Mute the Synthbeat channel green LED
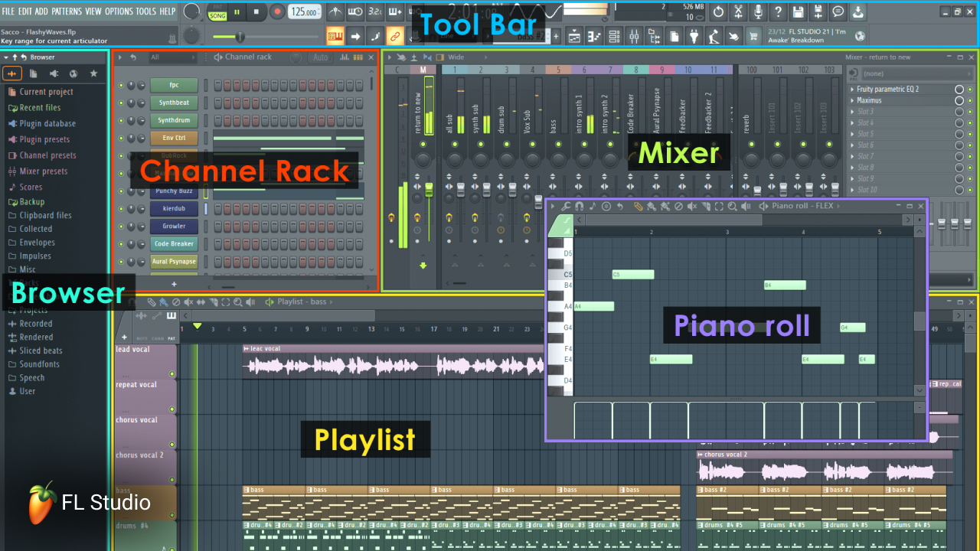This screenshot has height=551, width=980. [x=120, y=103]
